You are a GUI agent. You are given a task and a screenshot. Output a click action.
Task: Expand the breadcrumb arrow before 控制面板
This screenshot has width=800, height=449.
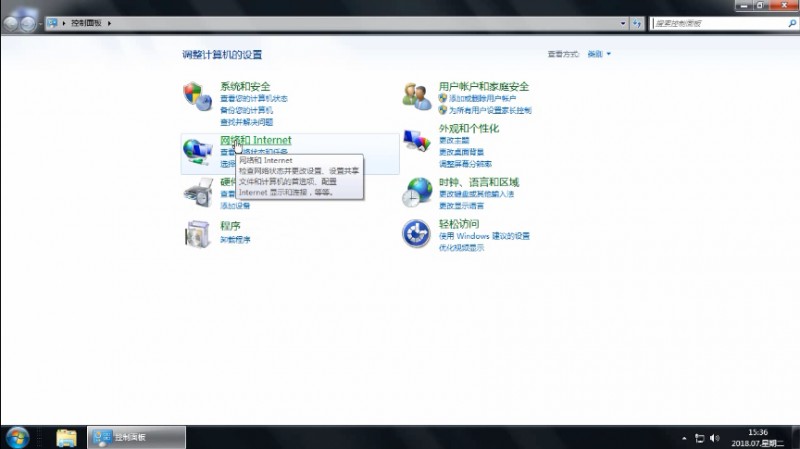64,23
